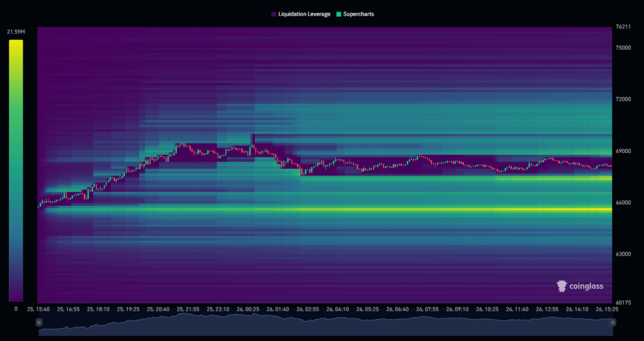Select the 21.59M maximum scale label
The image size is (644, 341).
coord(16,31)
